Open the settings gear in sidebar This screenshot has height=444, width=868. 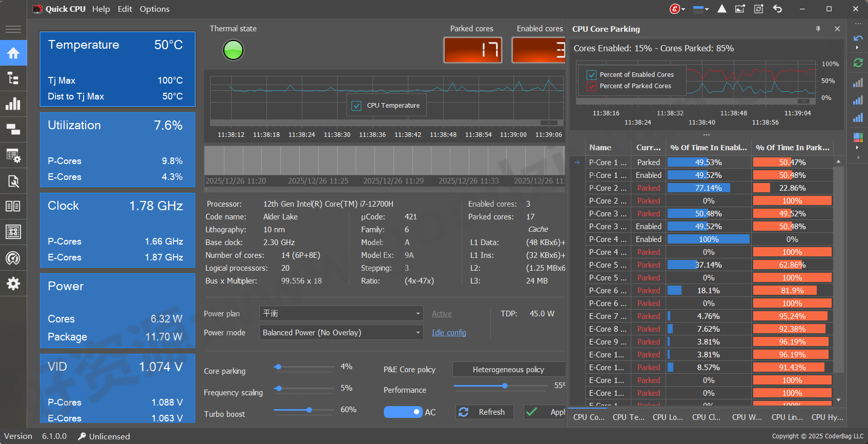13,284
